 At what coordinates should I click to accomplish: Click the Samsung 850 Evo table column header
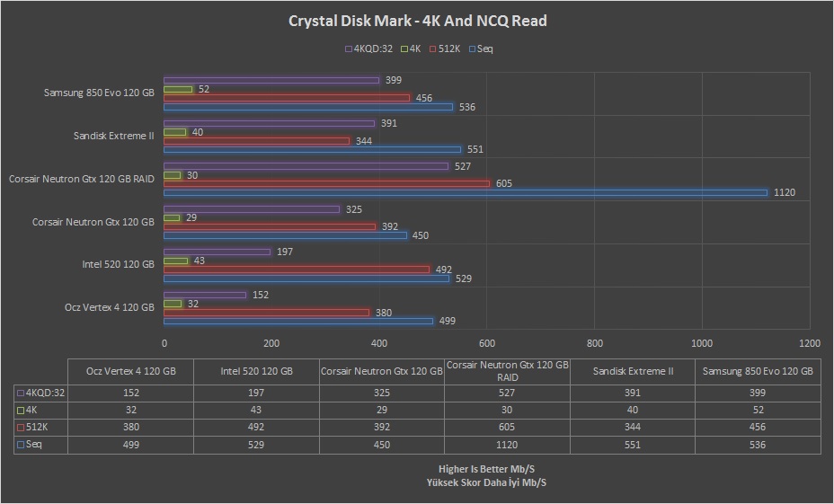758,371
